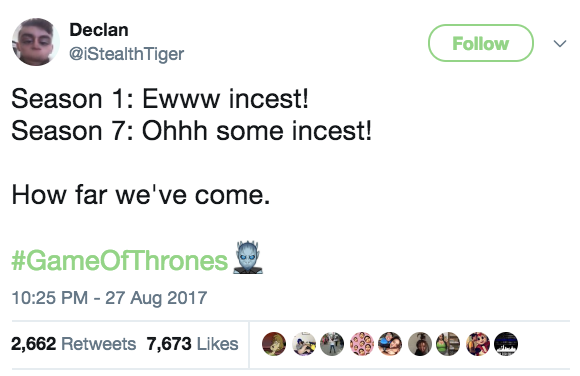Viewport: 580px width, 376px height.
Task: Open the @iStealthTiger handle link
Action: (127, 54)
